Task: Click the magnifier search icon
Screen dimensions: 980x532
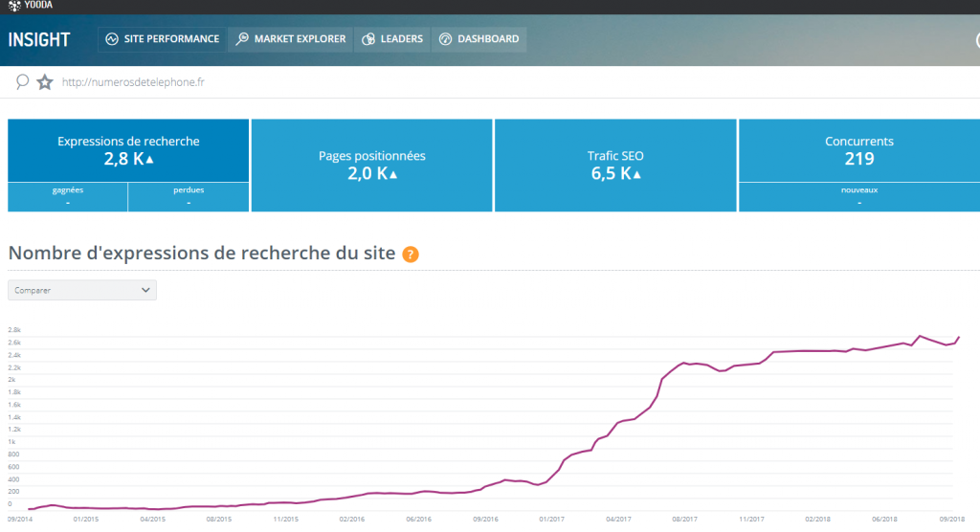Action: pos(23,82)
